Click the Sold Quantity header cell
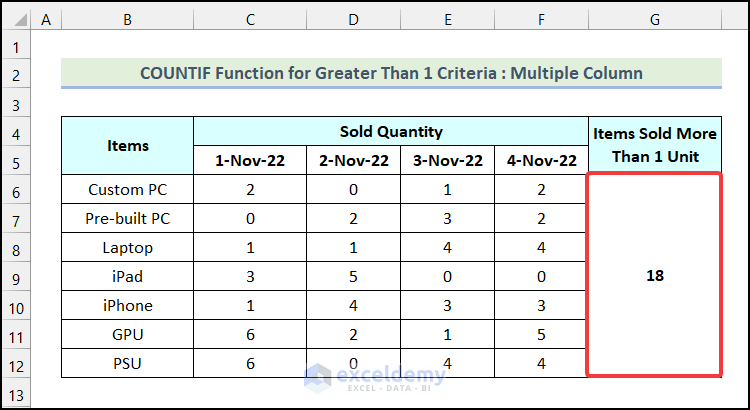The height and width of the screenshot is (410, 750). pos(391,132)
